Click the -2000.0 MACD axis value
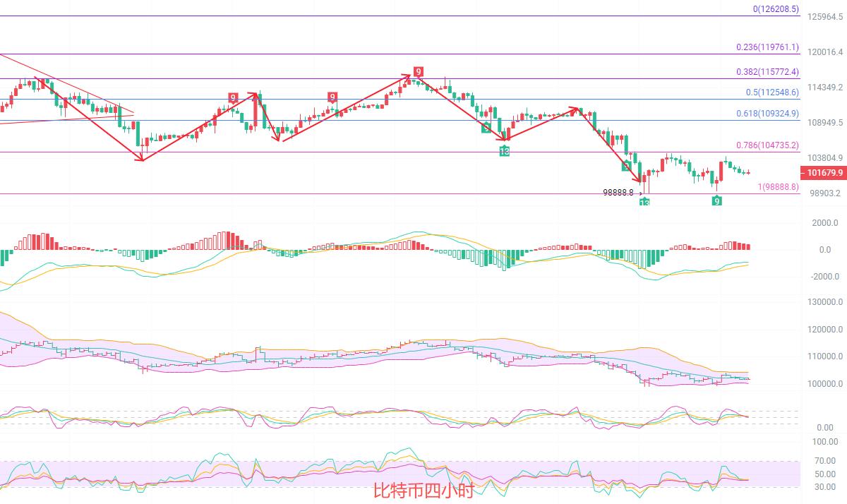The height and width of the screenshot is (504, 847). point(823,277)
